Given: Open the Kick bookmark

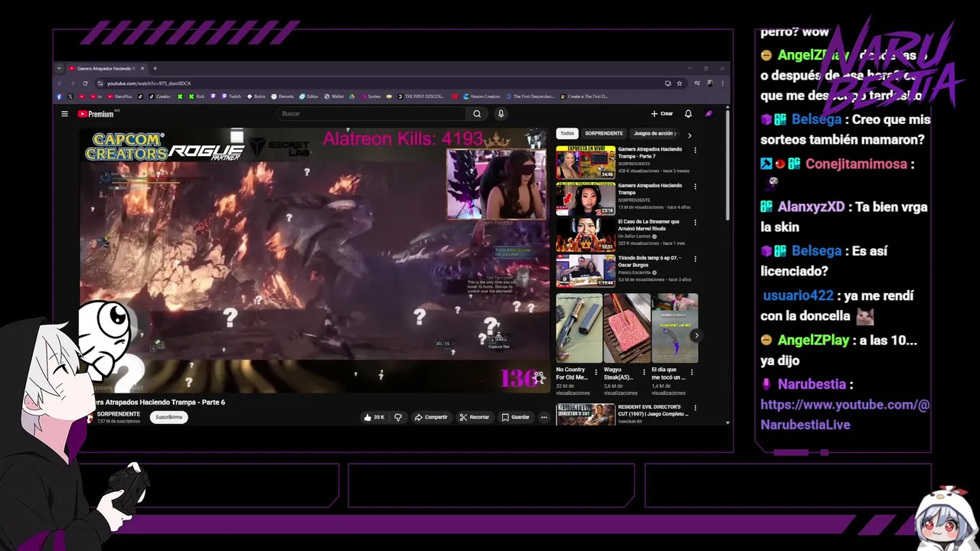Looking at the screenshot, I should point(197,96).
